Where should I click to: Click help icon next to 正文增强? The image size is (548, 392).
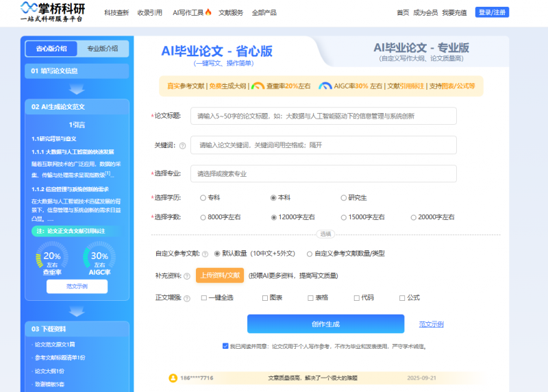click(187, 298)
